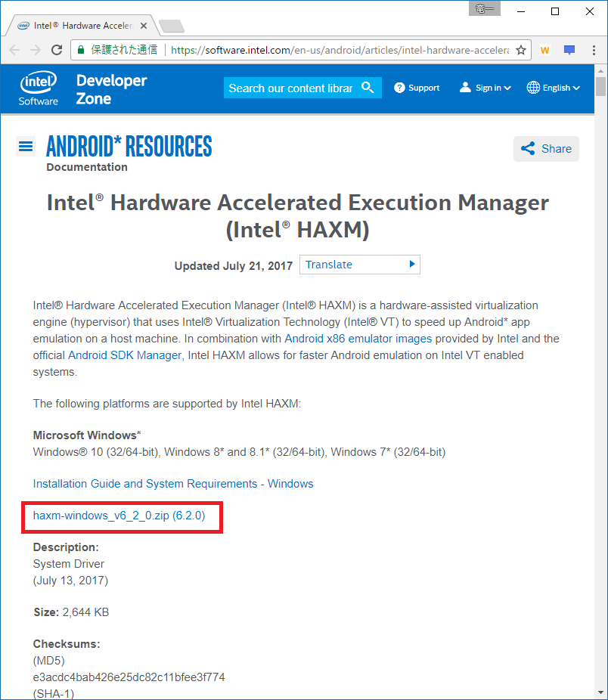The image size is (608, 700).
Task: Open the Android SDK Manager link
Action: (125, 355)
